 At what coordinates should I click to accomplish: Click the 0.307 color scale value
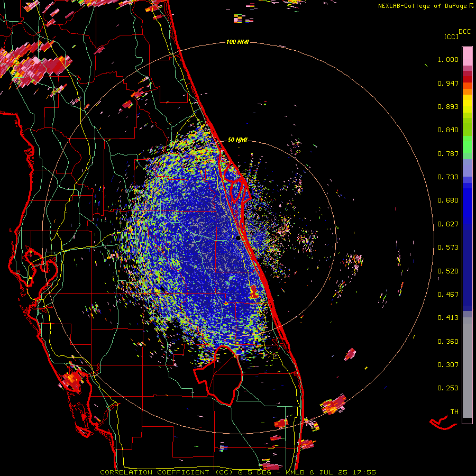[x=448, y=365]
